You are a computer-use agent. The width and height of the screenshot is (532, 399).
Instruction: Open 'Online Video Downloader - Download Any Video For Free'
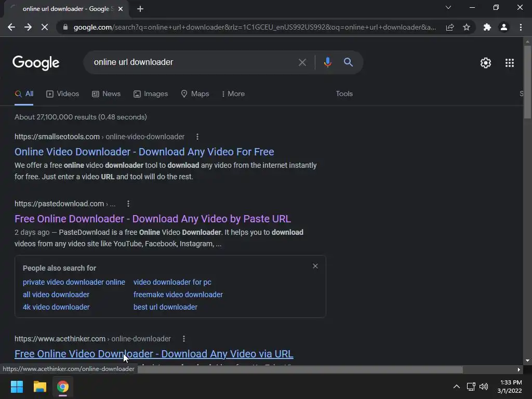[x=144, y=152]
